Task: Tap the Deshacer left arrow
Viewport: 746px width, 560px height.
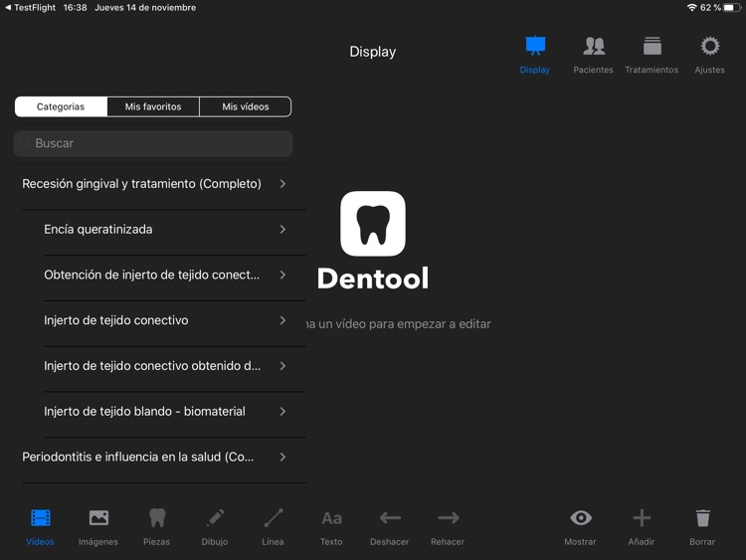Action: click(x=390, y=517)
